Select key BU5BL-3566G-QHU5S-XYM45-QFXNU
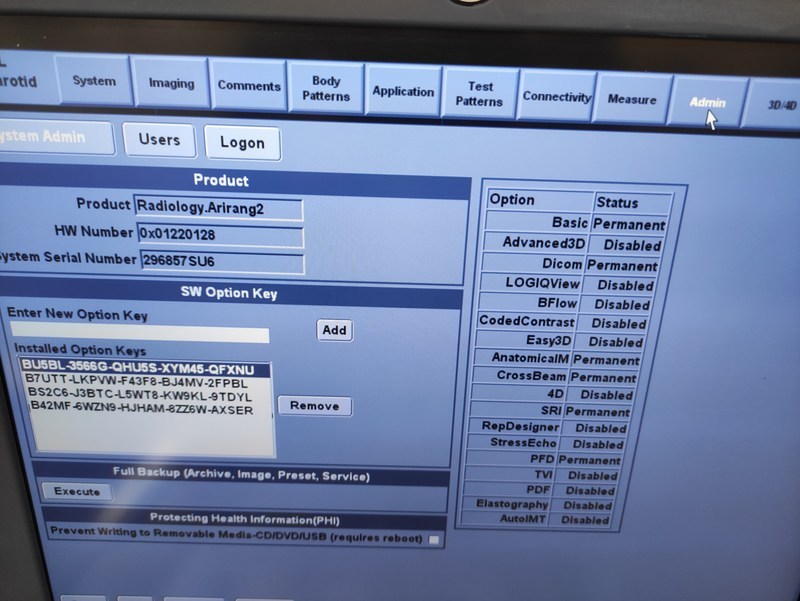This screenshot has width=800, height=601. [145, 368]
